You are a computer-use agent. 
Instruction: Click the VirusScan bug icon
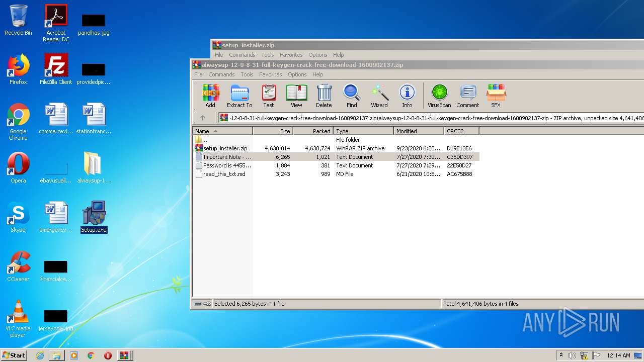tap(439, 96)
